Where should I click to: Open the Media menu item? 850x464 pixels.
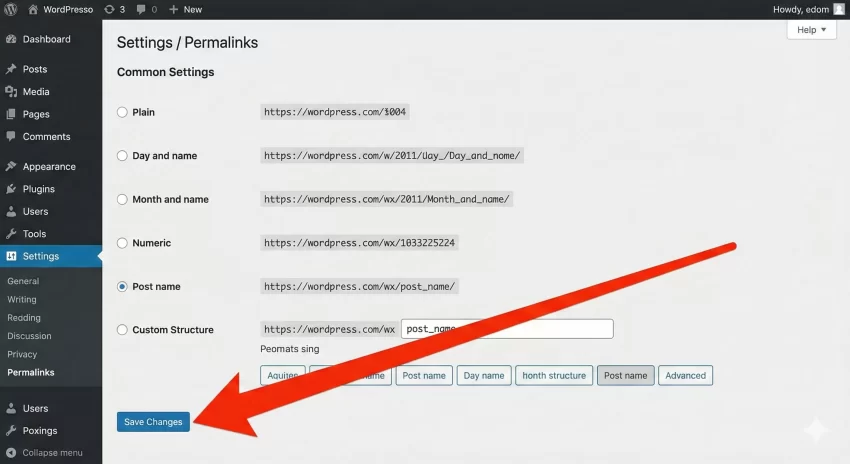pyautogui.click(x=36, y=92)
